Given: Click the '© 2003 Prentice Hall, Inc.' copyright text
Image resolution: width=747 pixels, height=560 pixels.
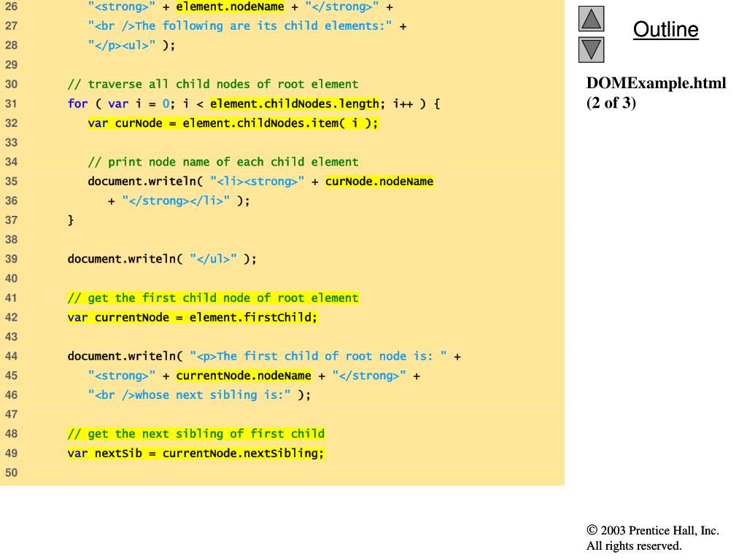Looking at the screenshot, I should coord(653,531).
